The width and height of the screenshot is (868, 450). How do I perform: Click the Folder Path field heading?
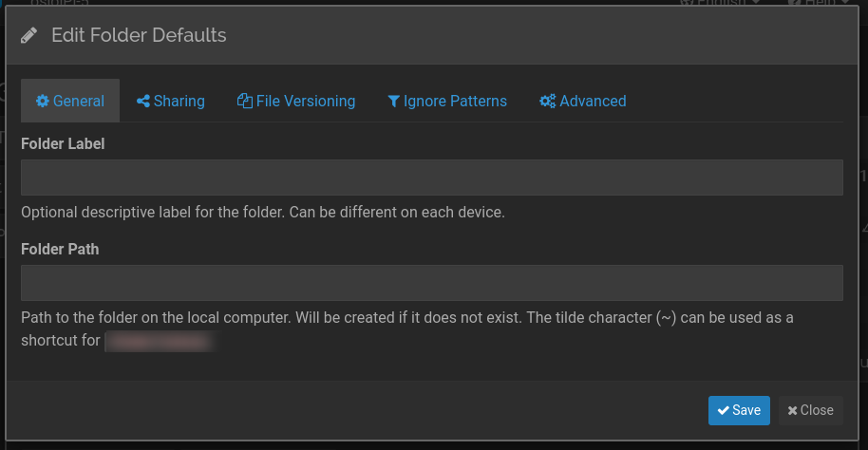coord(60,249)
